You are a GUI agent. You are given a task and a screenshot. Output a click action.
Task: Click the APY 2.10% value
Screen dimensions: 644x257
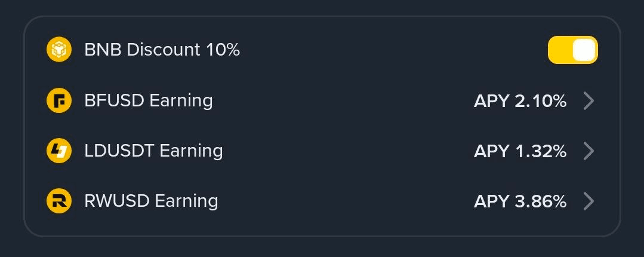coord(520,101)
